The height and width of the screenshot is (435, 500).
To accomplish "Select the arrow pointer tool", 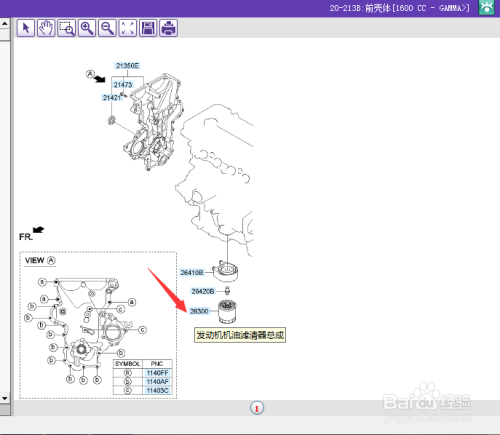I will [26, 28].
